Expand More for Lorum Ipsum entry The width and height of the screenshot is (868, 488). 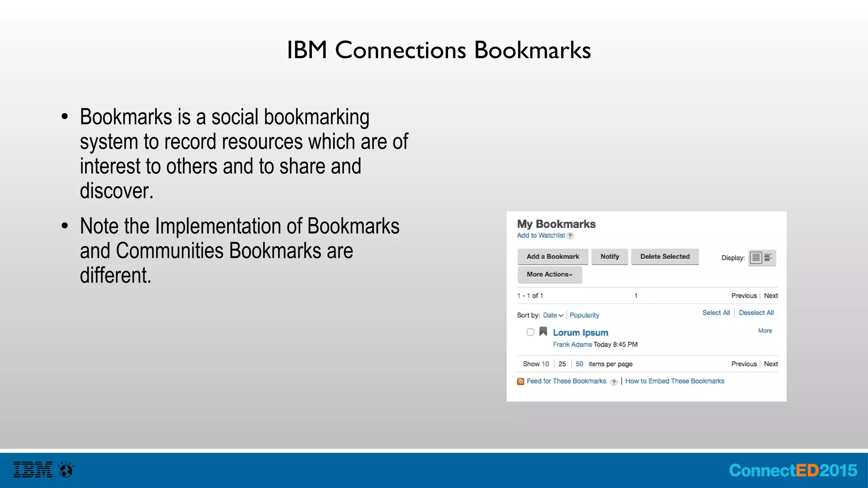765,331
